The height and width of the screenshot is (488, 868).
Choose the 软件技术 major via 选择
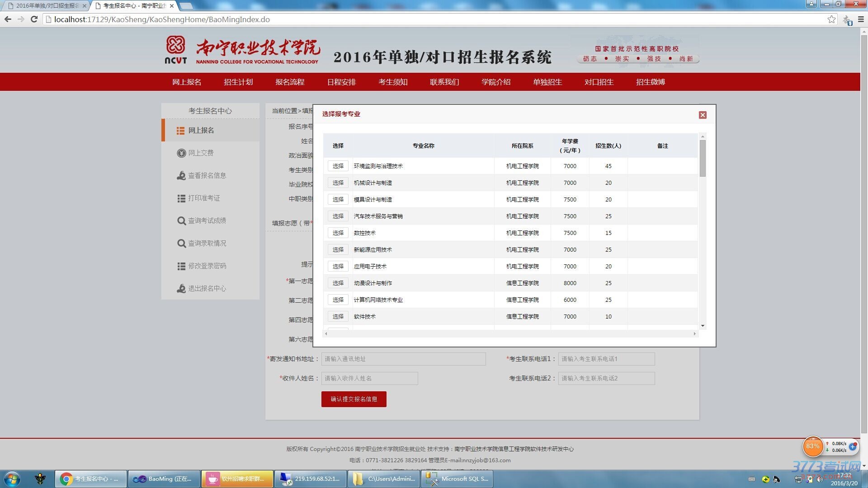[x=338, y=317]
